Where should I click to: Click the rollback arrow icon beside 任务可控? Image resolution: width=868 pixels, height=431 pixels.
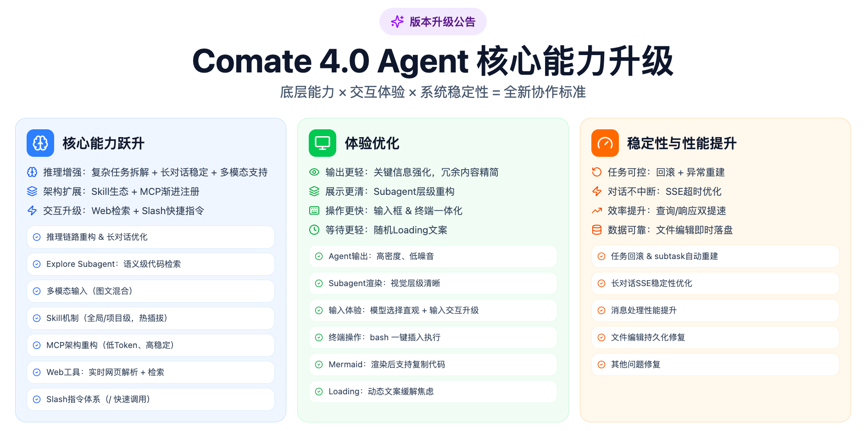coord(596,172)
